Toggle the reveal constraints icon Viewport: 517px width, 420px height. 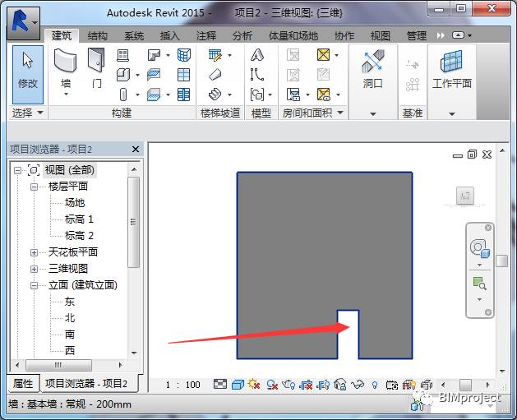[427, 385]
